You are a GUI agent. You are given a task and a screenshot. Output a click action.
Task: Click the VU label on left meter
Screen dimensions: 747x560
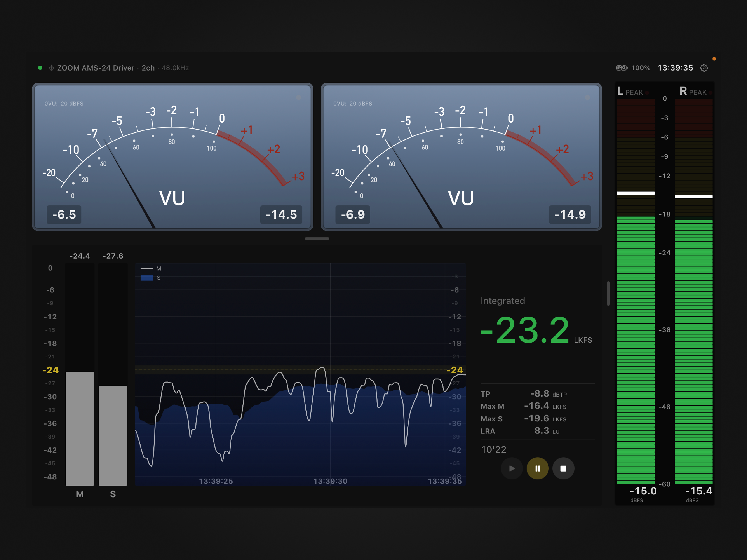coord(172,198)
